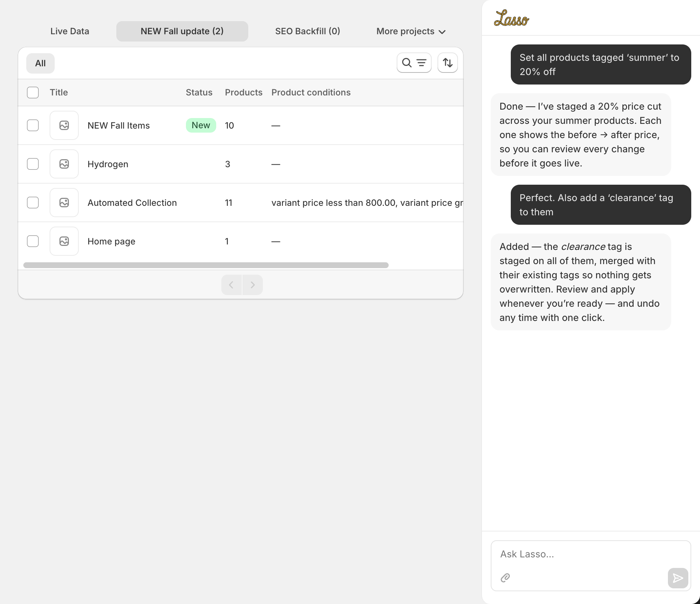This screenshot has width=700, height=604.
Task: Click the Title column header
Action: (x=59, y=93)
